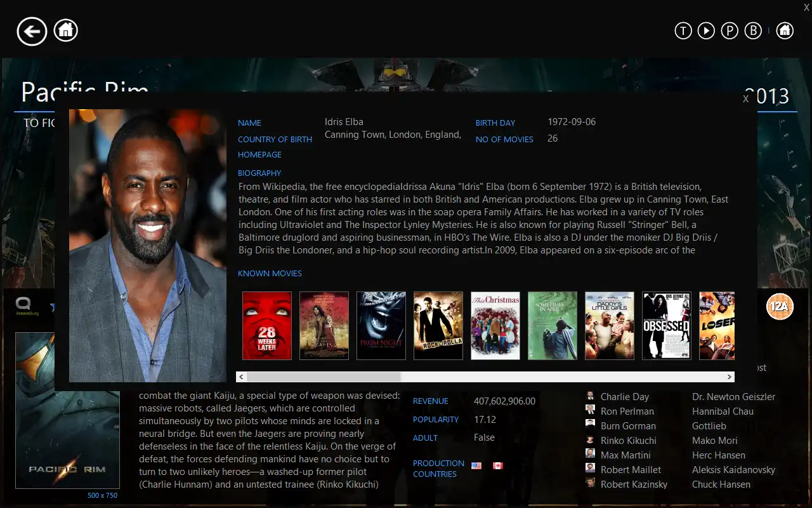Open the home icon beside the B icon
The image size is (812, 508).
tap(785, 30)
